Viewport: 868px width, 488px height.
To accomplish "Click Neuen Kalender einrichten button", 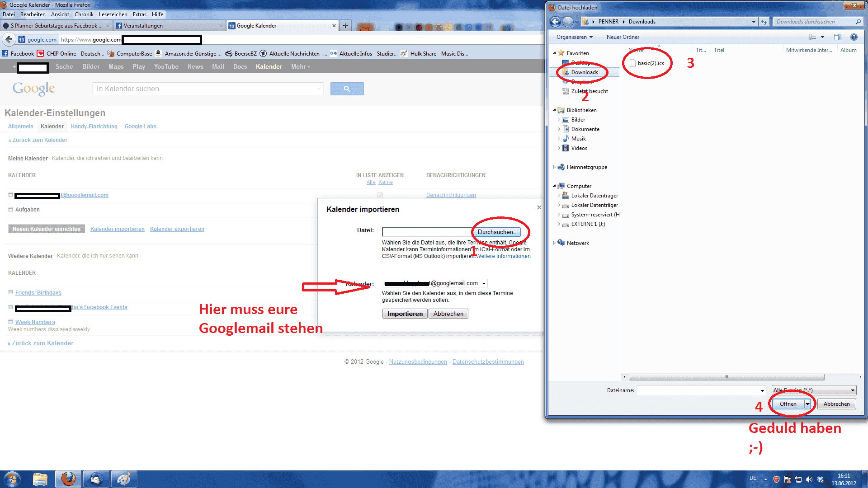I will click(x=47, y=229).
